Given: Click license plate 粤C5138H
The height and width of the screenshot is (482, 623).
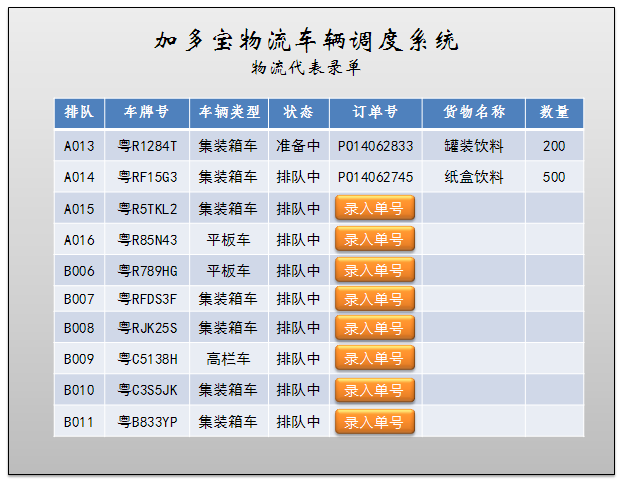Looking at the screenshot, I should click(x=147, y=359).
